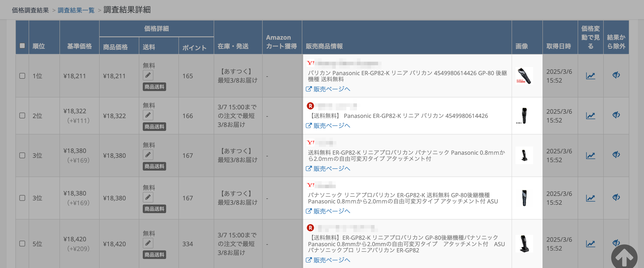Toggle the select-all checkbox in header

pos(22,45)
